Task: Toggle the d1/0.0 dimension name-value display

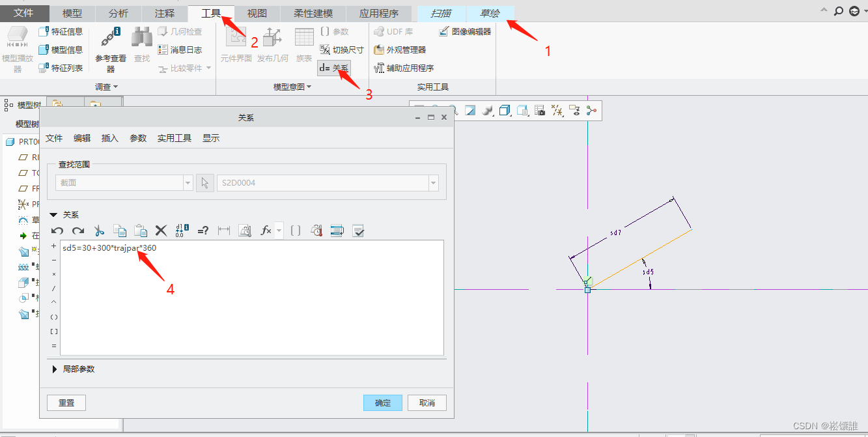Action: [182, 231]
